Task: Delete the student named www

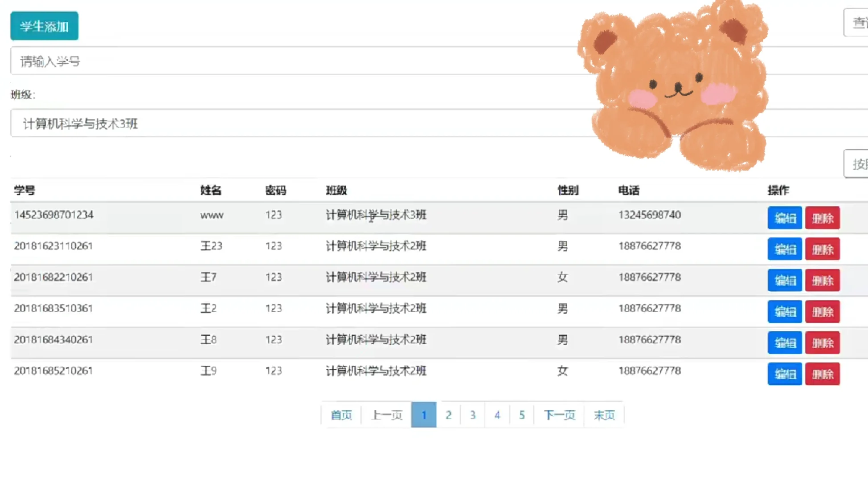Action: (x=822, y=218)
